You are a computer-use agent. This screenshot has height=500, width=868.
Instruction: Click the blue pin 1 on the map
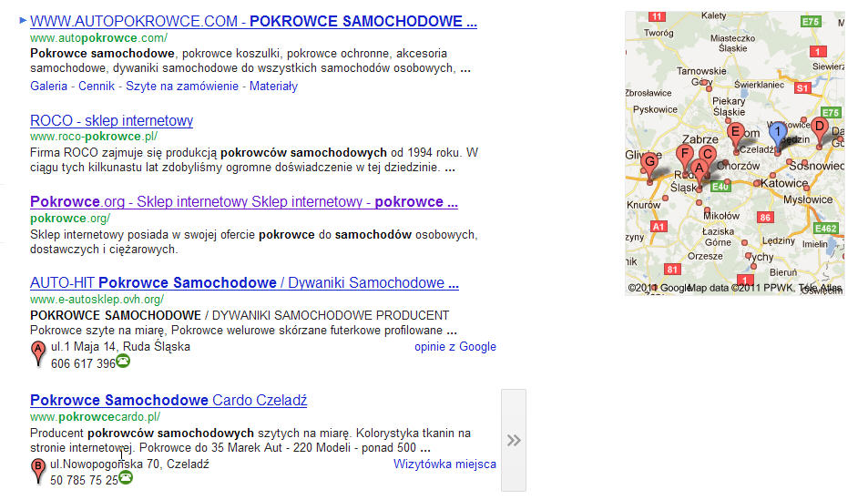coord(778,136)
